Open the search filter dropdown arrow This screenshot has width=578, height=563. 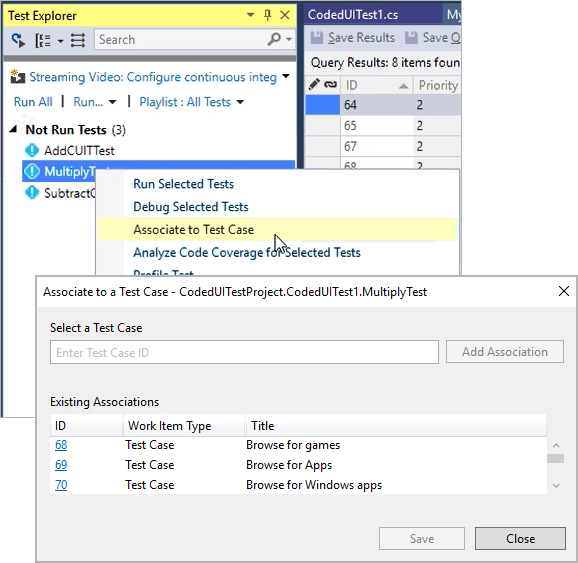point(289,39)
